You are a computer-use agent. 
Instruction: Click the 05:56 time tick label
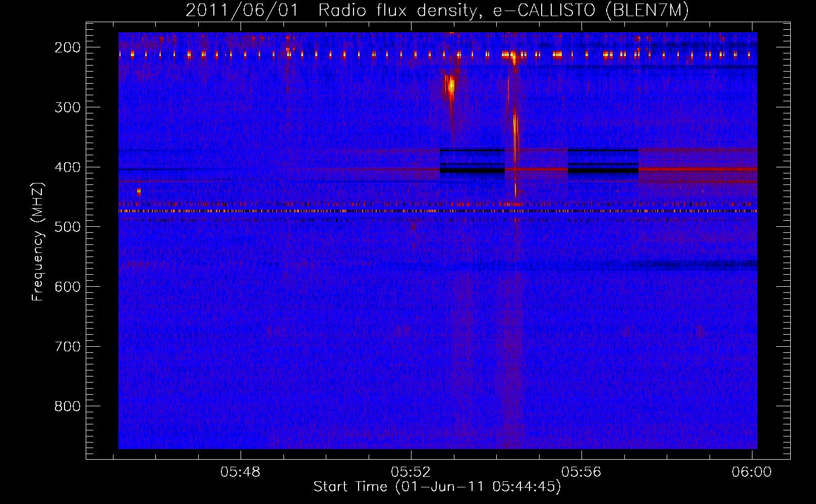(581, 472)
